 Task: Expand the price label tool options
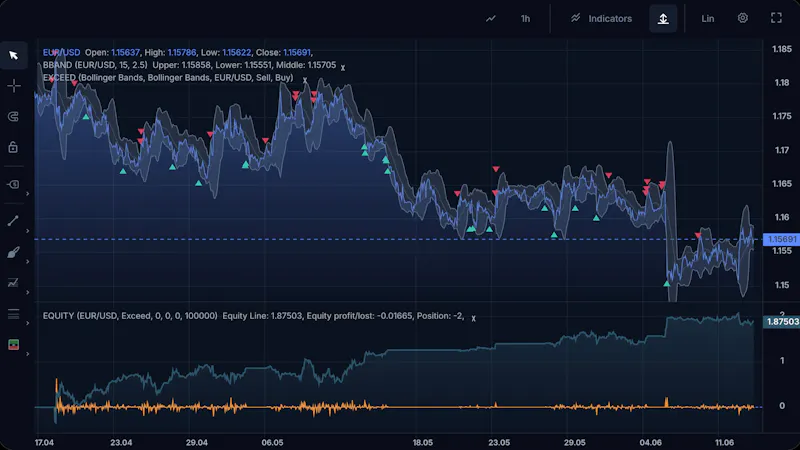[28, 194]
